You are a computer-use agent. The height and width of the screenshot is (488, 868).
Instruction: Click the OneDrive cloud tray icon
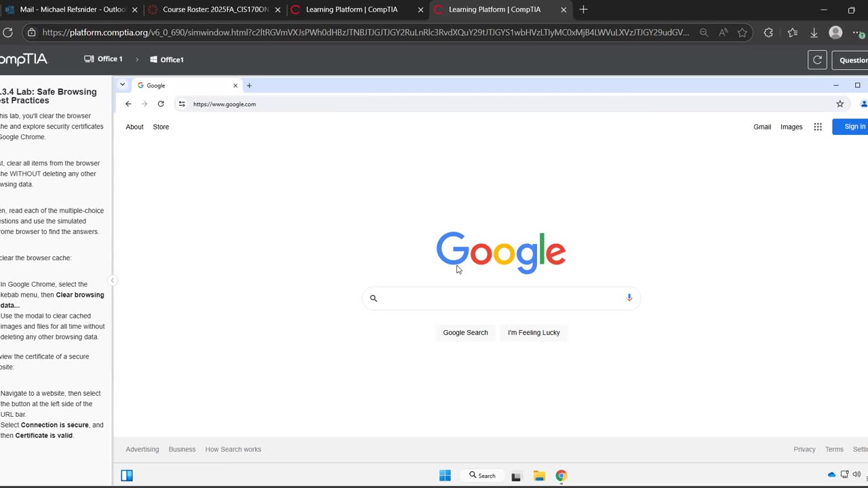831,474
